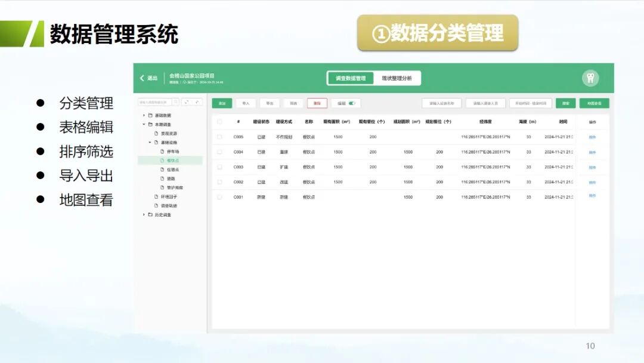644x363 pixels.
Task: Click the 建设方式 column header
Action: (284, 122)
